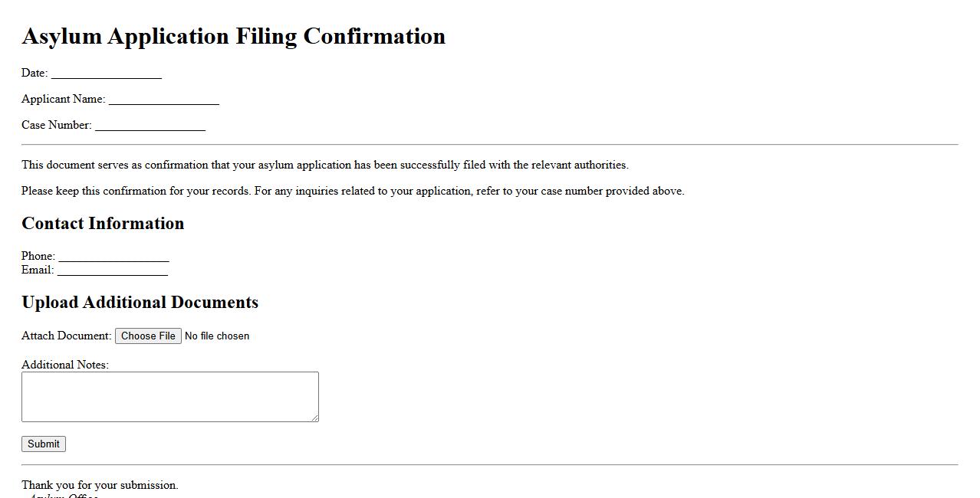Click the "Applicant Name:" label
980x498 pixels.
64,99
